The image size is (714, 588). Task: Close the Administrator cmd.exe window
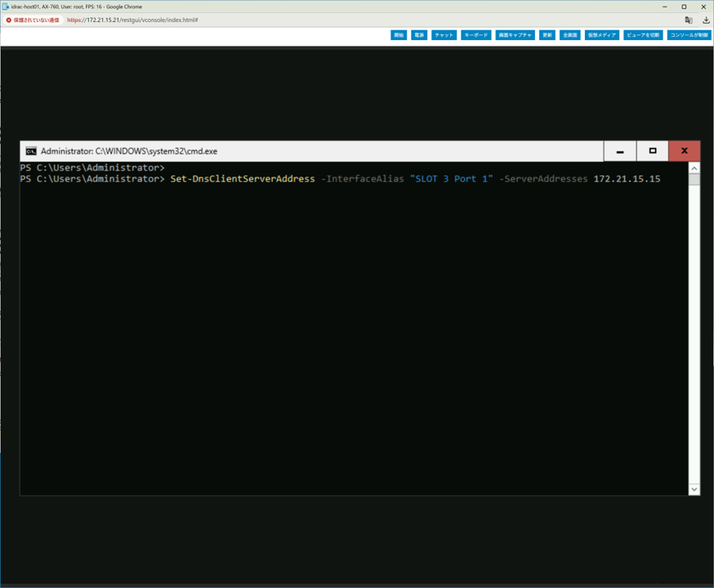point(684,151)
